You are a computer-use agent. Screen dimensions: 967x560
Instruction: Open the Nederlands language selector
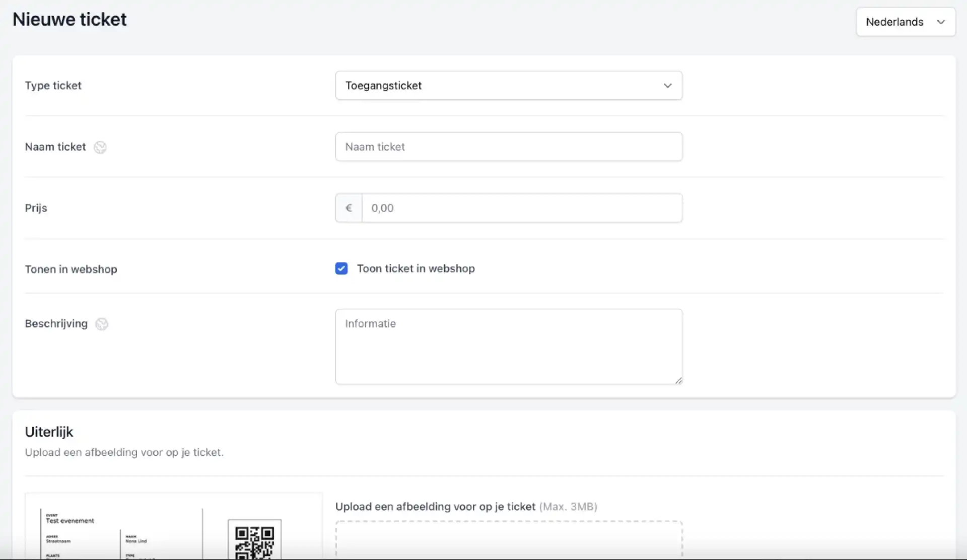894,22
